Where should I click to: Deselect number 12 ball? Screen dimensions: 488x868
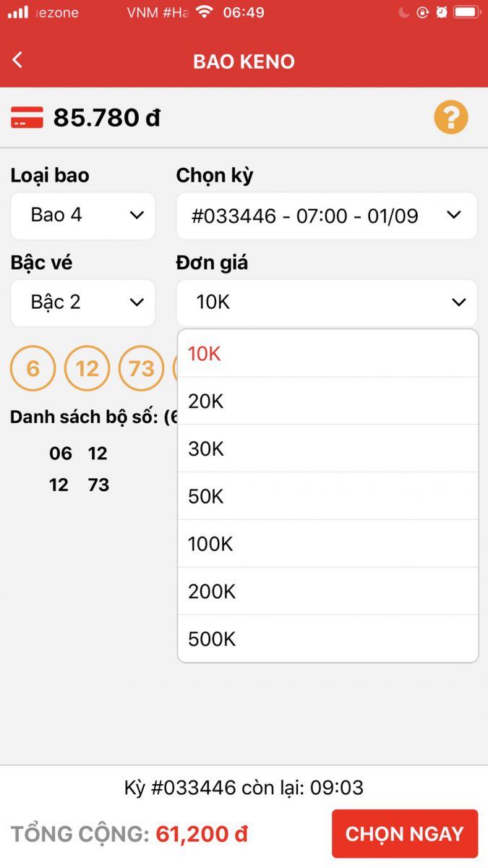pos(87,369)
